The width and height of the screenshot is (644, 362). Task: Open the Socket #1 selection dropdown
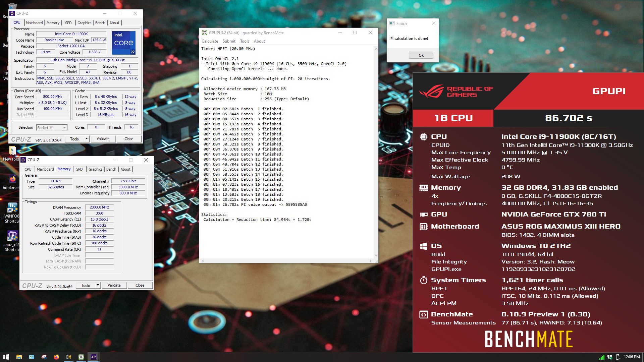coord(52,127)
